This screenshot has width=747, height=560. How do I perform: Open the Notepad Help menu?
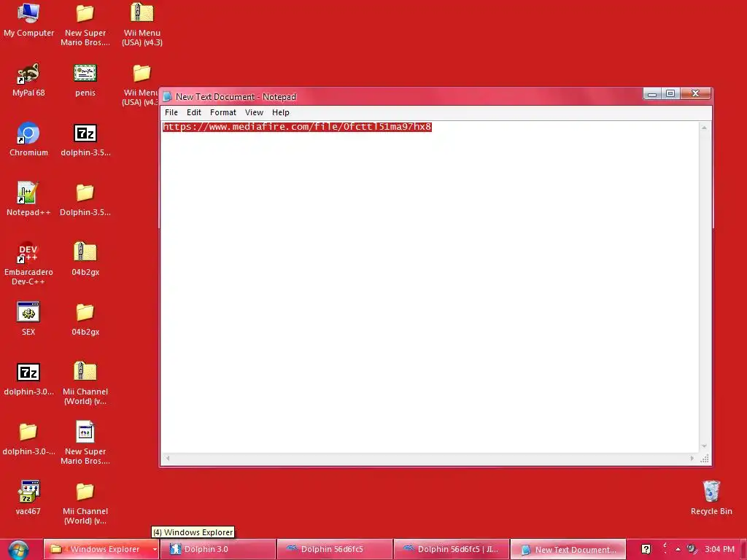pyautogui.click(x=281, y=112)
